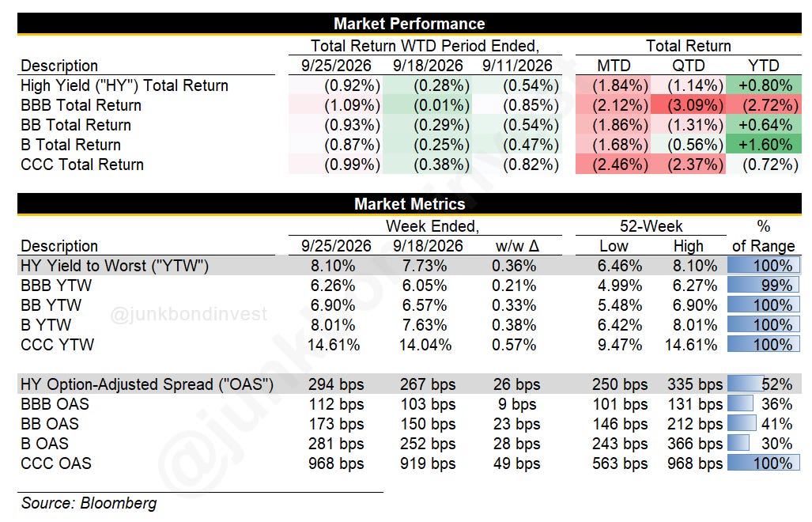Screen dimensions: 812x522
Task: Click the Market Performance header bar
Action: click(x=409, y=23)
